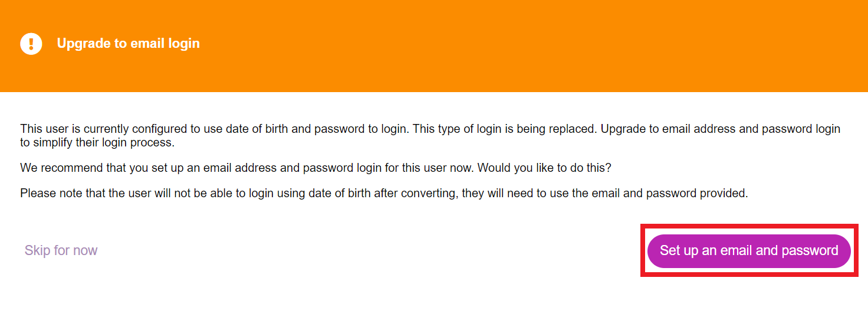Click the circular alert icon beside the title
The image size is (868, 333).
(x=31, y=44)
